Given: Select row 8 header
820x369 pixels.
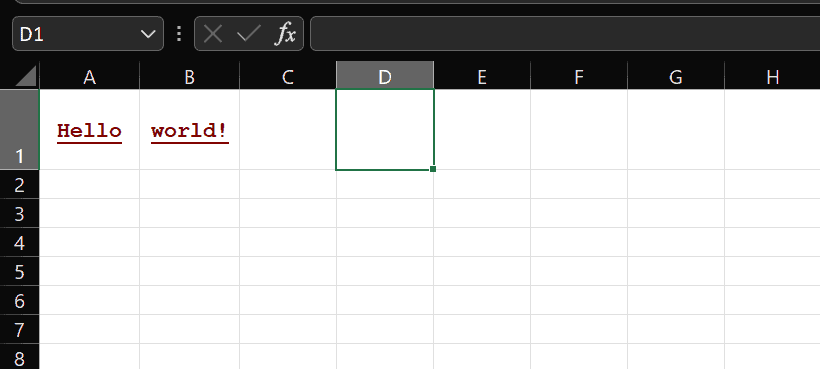Looking at the screenshot, I should click(x=19, y=356).
